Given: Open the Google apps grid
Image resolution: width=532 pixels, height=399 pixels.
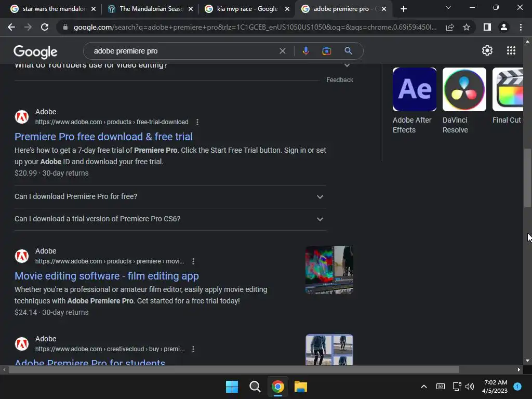Looking at the screenshot, I should (511, 50).
